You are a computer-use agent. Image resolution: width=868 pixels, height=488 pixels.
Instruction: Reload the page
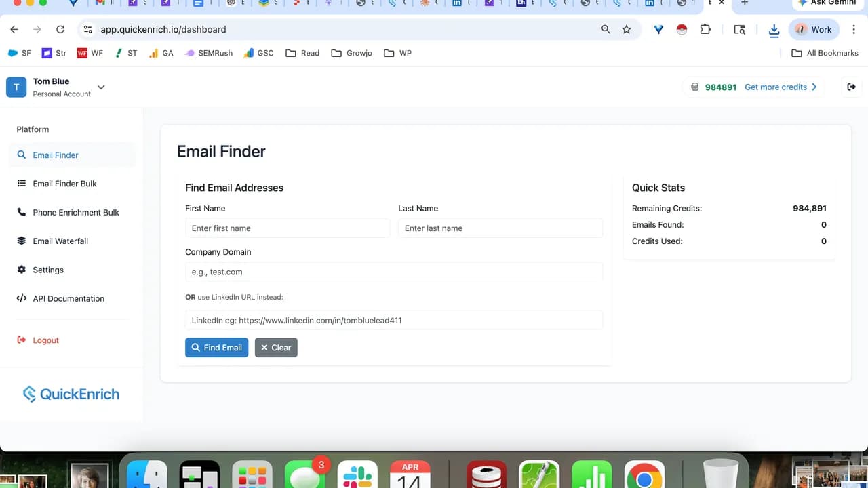(x=60, y=29)
